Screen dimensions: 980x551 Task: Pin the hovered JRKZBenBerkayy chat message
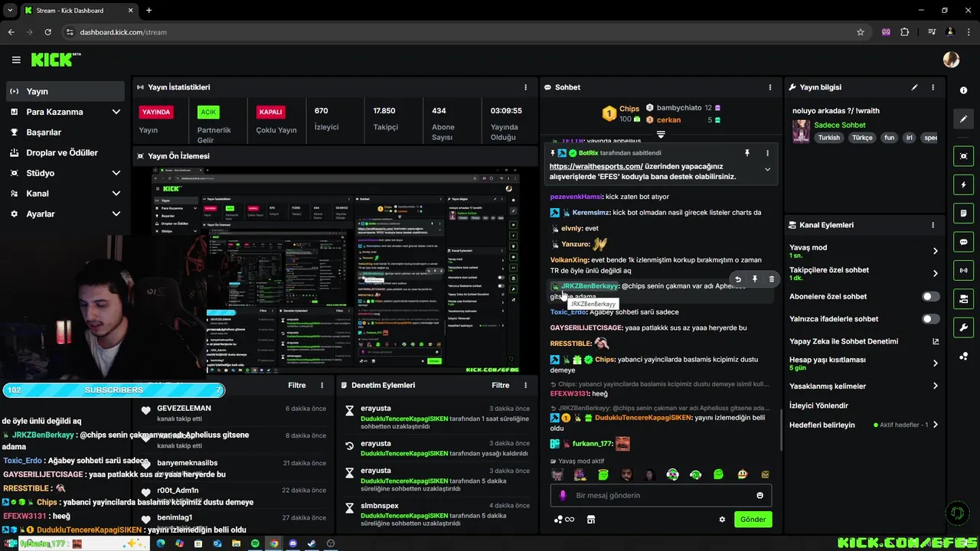[x=754, y=279]
